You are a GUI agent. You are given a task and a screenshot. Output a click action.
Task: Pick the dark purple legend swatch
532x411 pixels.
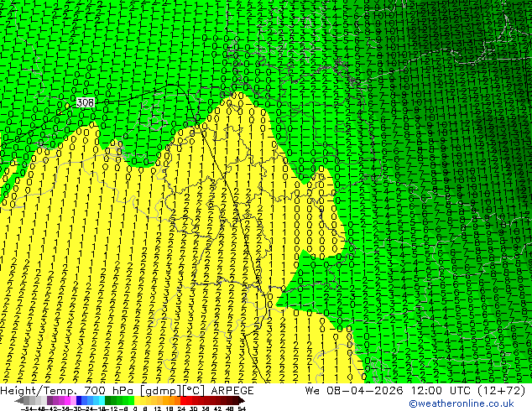(50, 400)
